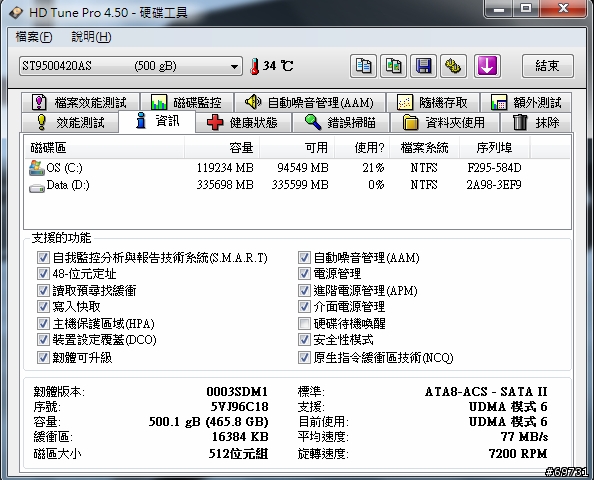Open the 健康狀態 tab
The width and height of the screenshot is (594, 480).
(243, 122)
